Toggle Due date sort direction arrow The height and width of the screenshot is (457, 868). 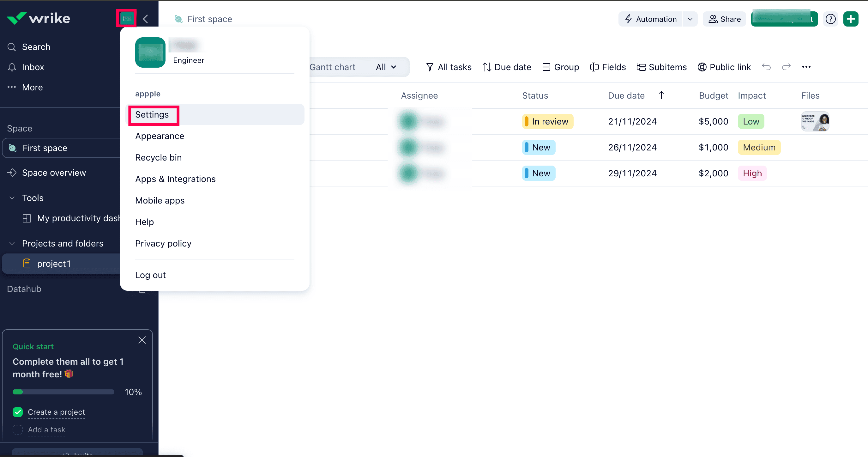coord(661,95)
